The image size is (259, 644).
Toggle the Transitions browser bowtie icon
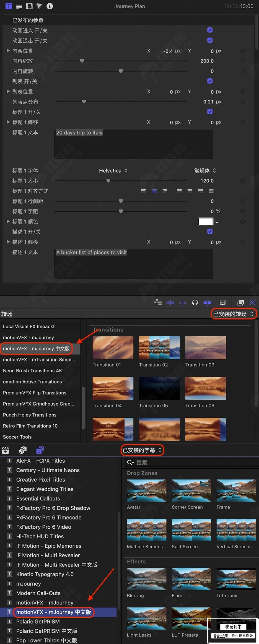(253, 303)
